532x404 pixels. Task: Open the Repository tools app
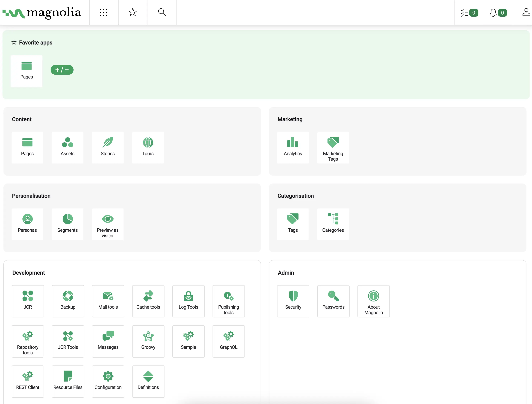tap(28, 341)
